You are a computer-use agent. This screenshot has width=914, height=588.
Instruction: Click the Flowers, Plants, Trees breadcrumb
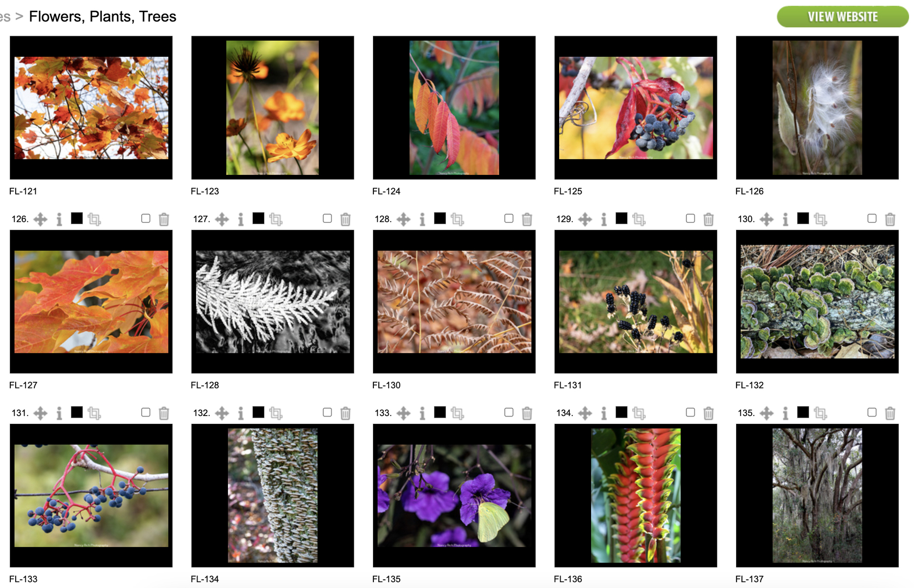coord(102,16)
